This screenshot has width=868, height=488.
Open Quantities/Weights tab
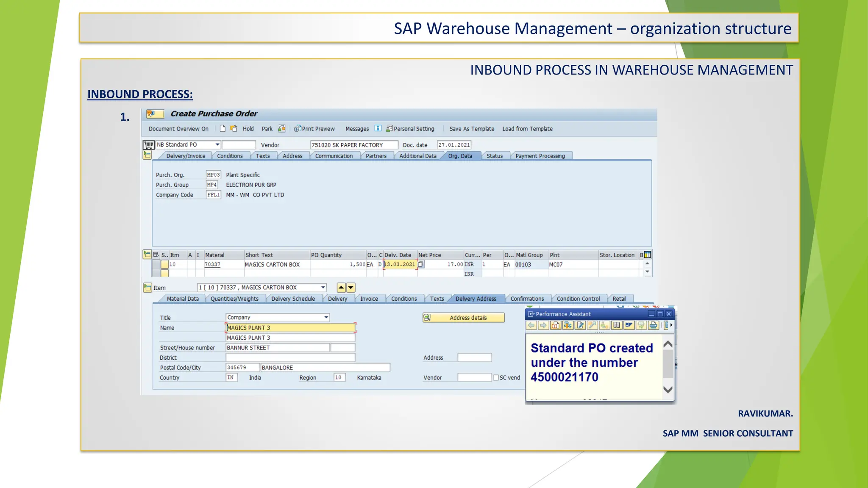234,299
